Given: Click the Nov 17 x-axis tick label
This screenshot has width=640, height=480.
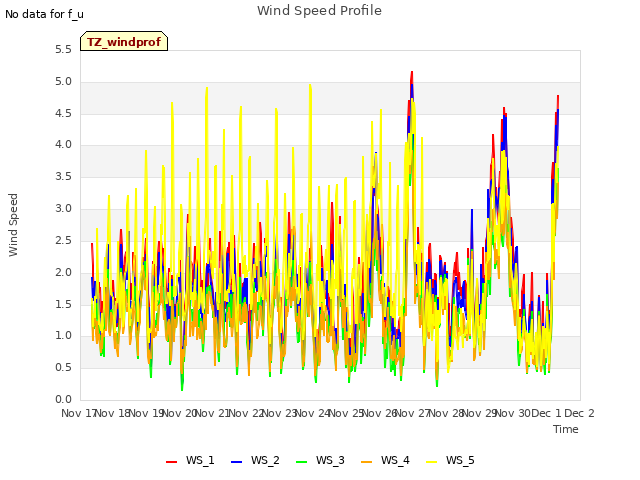Looking at the screenshot, I should [78, 413].
